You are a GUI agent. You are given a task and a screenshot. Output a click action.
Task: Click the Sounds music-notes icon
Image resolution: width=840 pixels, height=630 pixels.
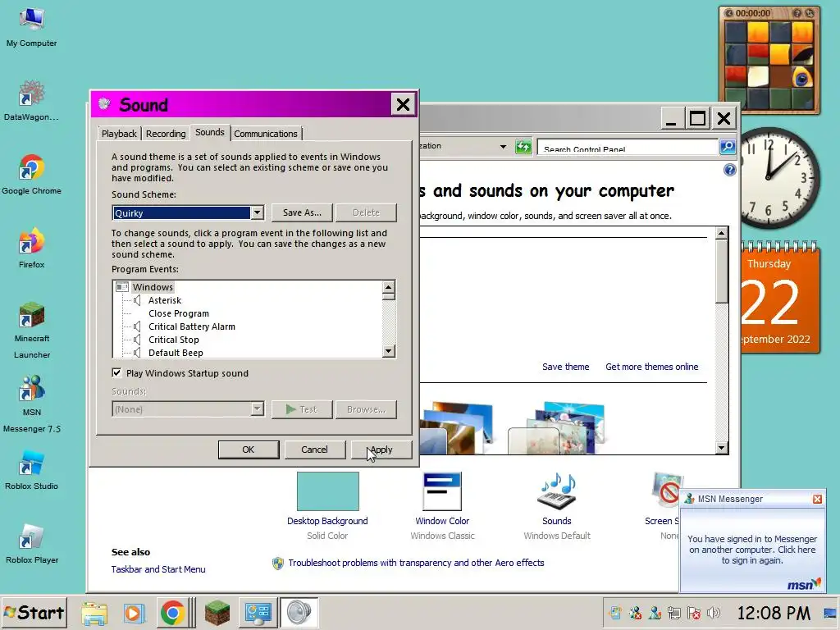point(557,491)
